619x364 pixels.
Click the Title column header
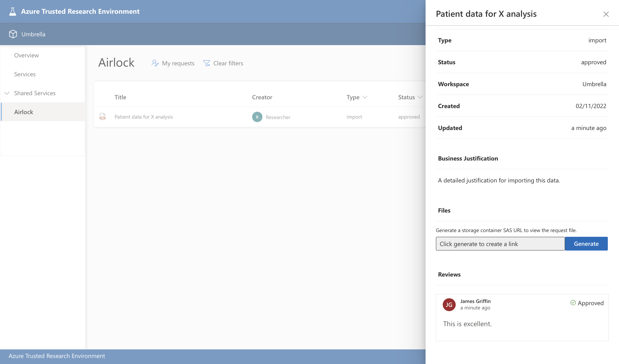120,97
